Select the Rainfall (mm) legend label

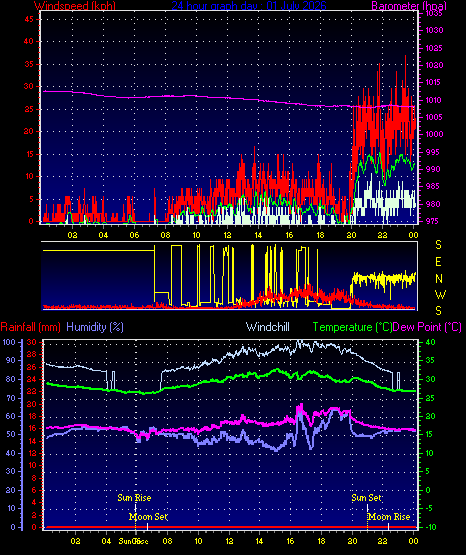pyautogui.click(x=30, y=327)
